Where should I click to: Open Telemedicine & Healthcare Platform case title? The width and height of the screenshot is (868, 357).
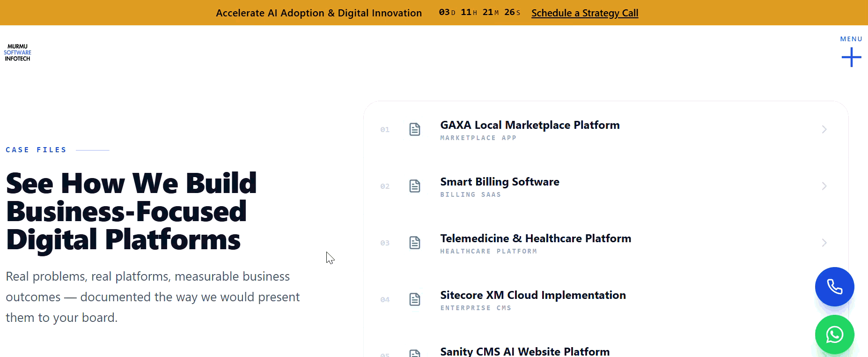point(536,238)
